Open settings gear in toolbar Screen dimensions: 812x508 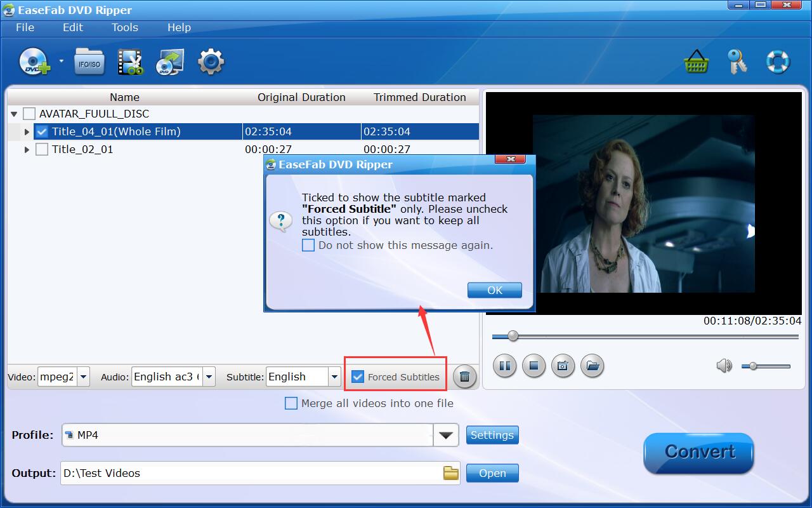pyautogui.click(x=211, y=62)
